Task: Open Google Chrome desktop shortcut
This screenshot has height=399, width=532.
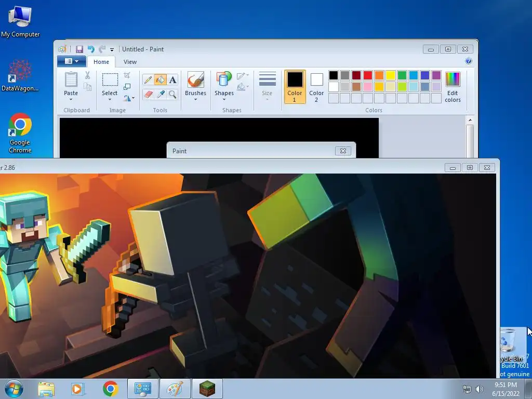Action: [x=20, y=133]
